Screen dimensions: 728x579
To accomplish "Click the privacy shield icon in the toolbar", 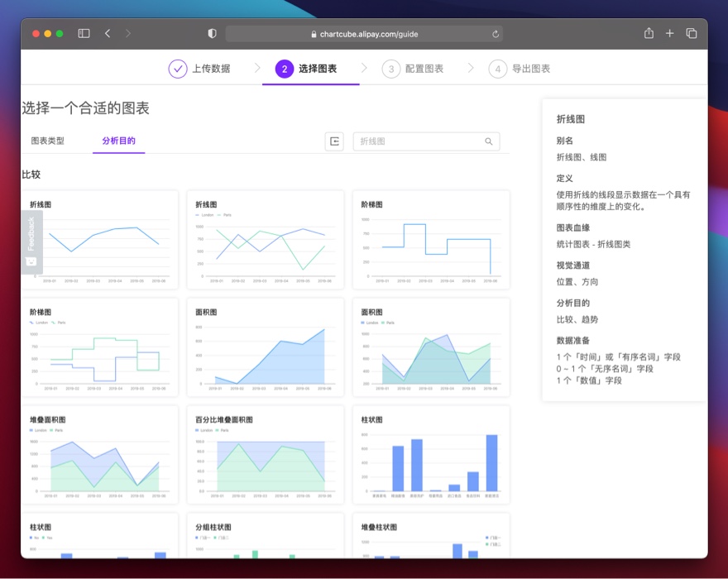I will [212, 34].
